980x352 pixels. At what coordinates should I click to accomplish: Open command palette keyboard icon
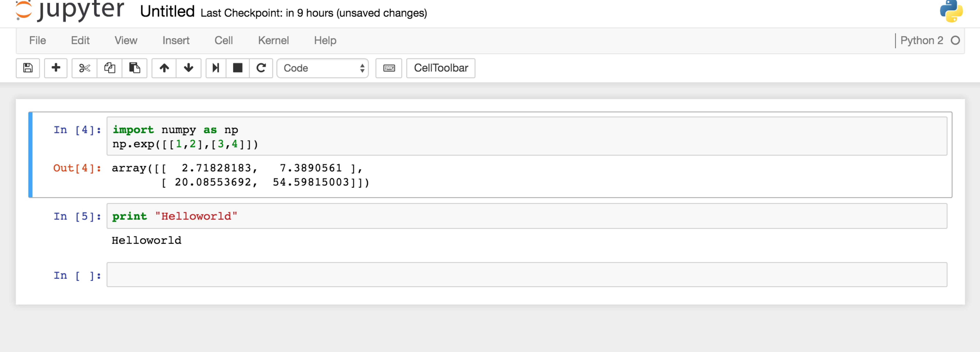(389, 68)
